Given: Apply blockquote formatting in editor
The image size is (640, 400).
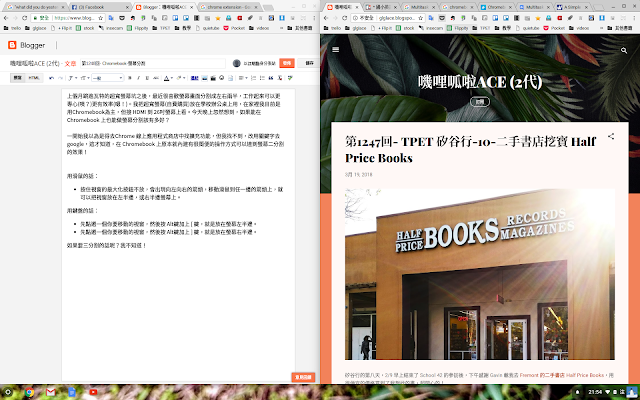Looking at the screenshot, I should pyautogui.click(x=271, y=78).
